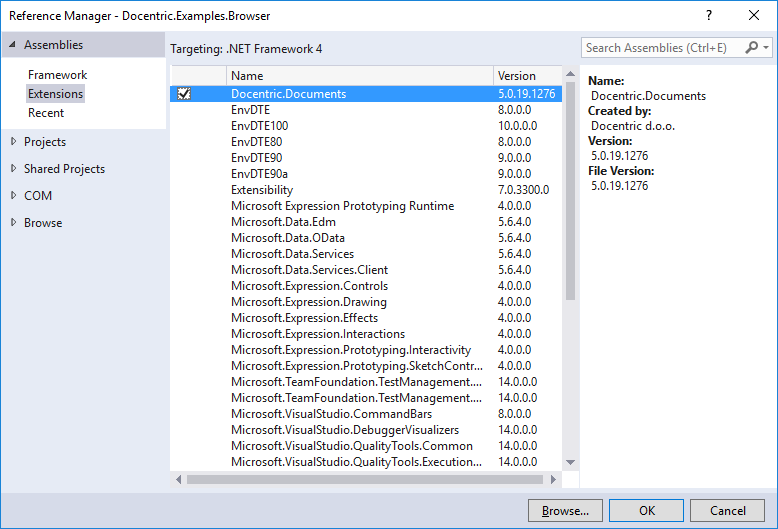Click the horizontal scrollbar left arrow
The height and width of the screenshot is (529, 778).
[179, 479]
